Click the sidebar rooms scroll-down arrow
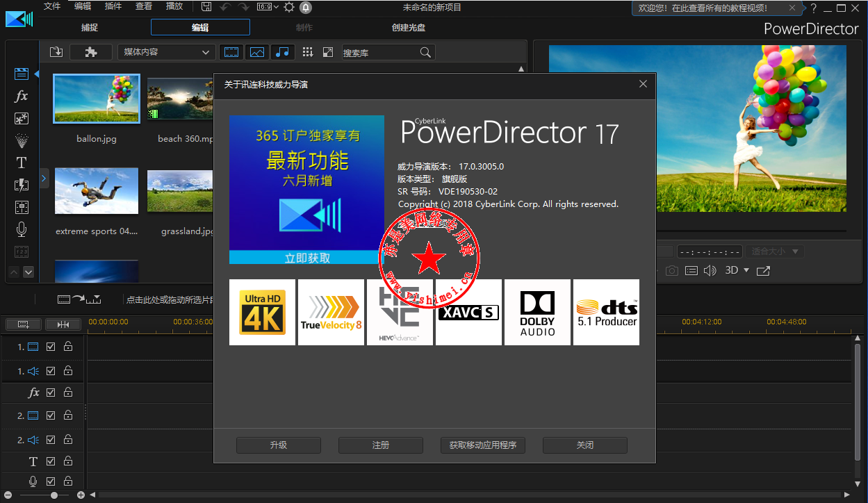Image resolution: width=868 pixels, height=503 pixels. pyautogui.click(x=28, y=272)
